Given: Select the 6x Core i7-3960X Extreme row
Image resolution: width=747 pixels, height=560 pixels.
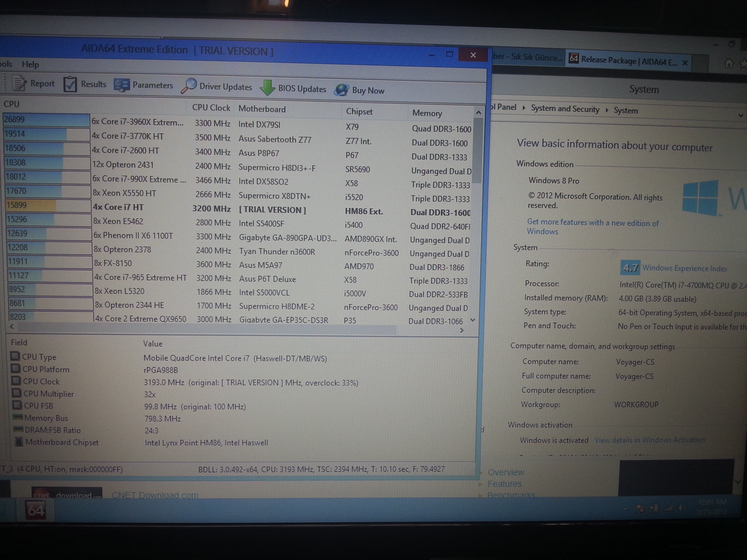Looking at the screenshot, I should pos(138,122).
